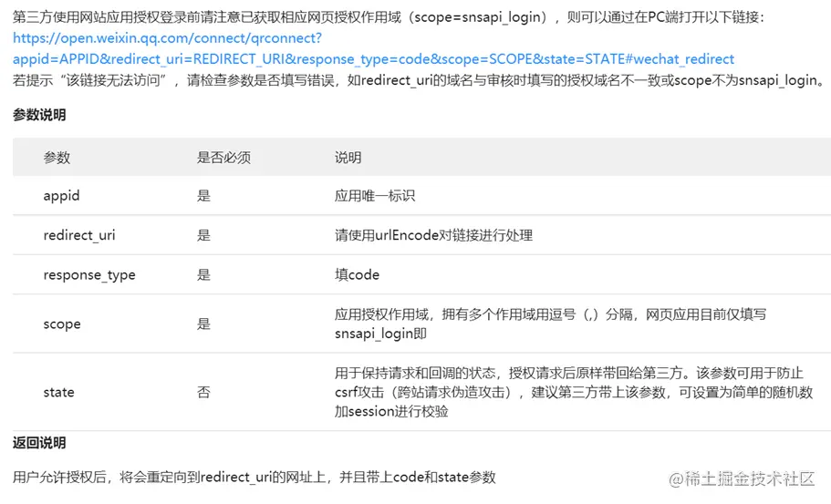
Task: Click the '参数说明' heading
Action: [39, 115]
